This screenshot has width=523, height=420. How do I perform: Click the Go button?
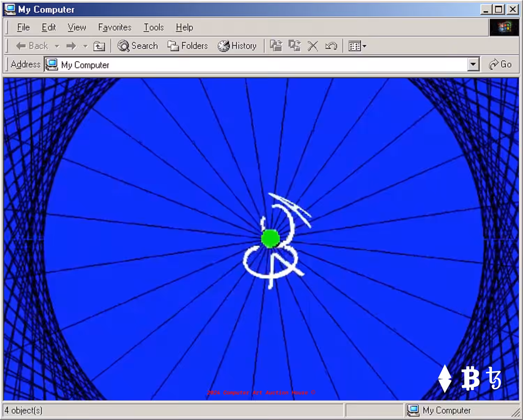point(500,65)
